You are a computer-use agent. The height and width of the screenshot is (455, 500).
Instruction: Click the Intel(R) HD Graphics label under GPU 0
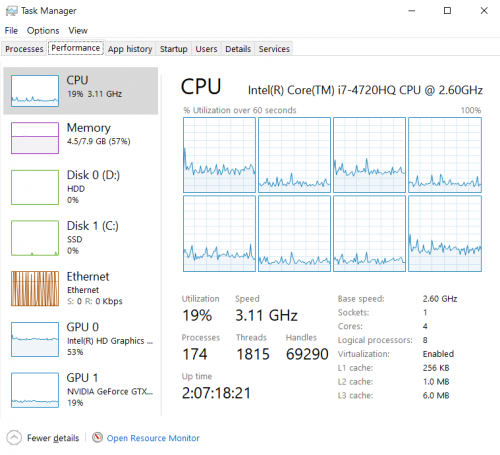coord(110,341)
